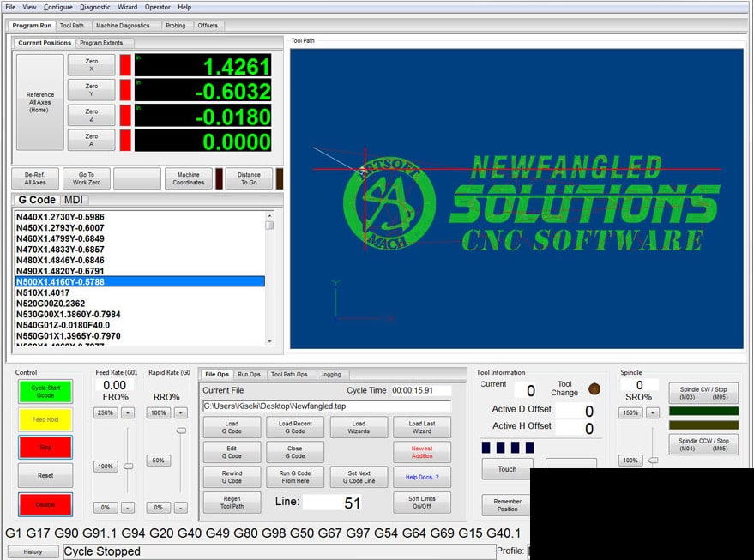Click the Load Wizards button
The height and width of the screenshot is (560, 754).
[x=359, y=427]
